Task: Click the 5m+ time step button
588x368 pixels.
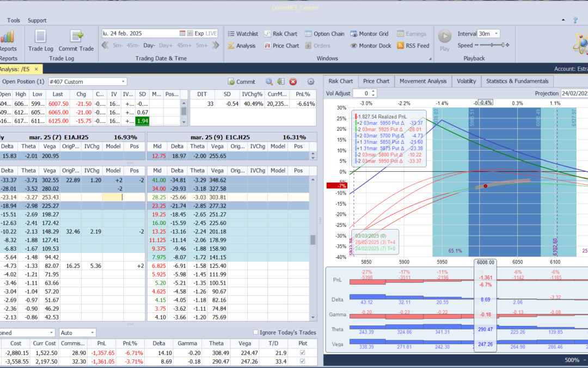Action: [201, 45]
